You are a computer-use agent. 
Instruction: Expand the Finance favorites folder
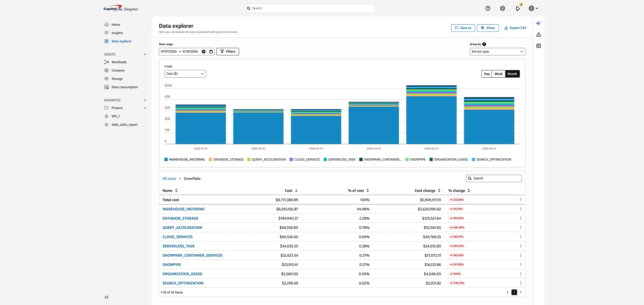coord(145,108)
